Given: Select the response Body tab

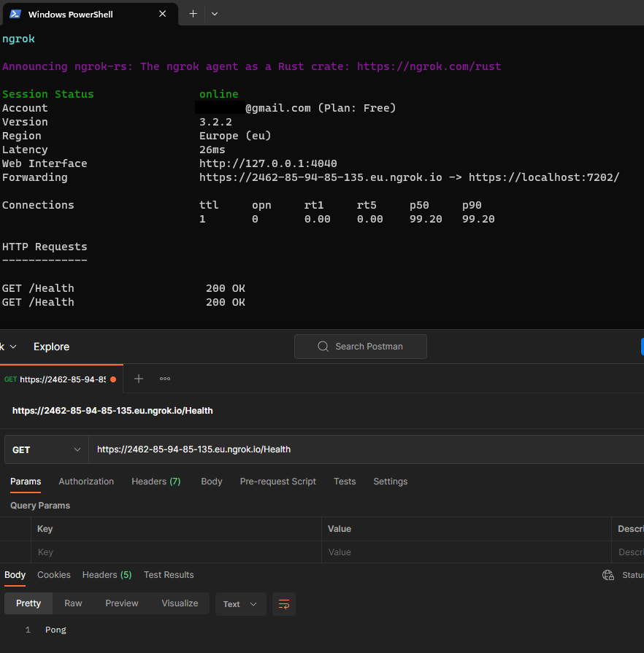Looking at the screenshot, I should 15,575.
